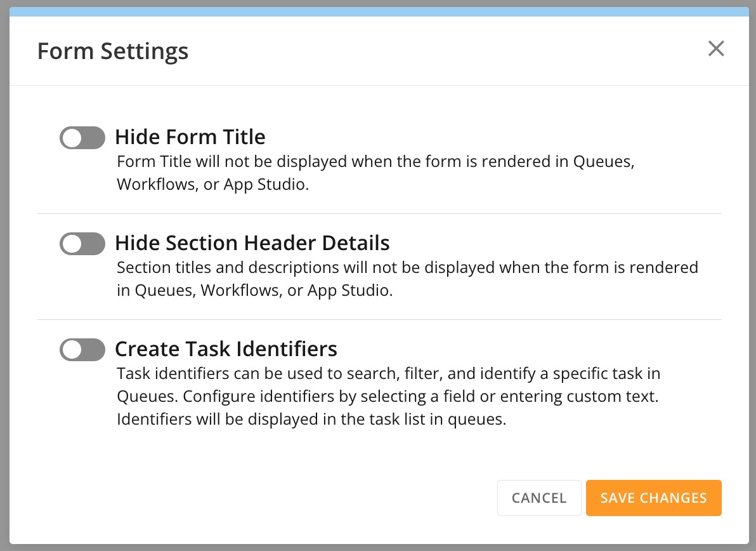Click empty footer space left of Cancel
756x551 pixels.
coord(254,498)
